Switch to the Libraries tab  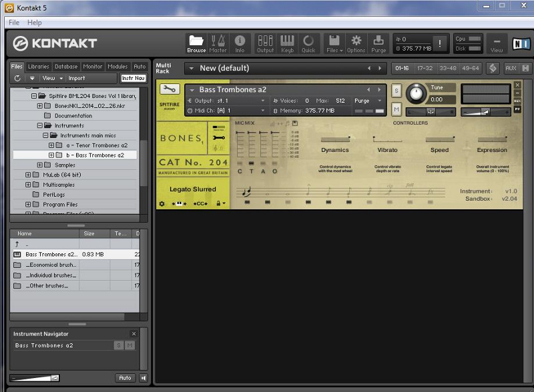click(x=39, y=67)
